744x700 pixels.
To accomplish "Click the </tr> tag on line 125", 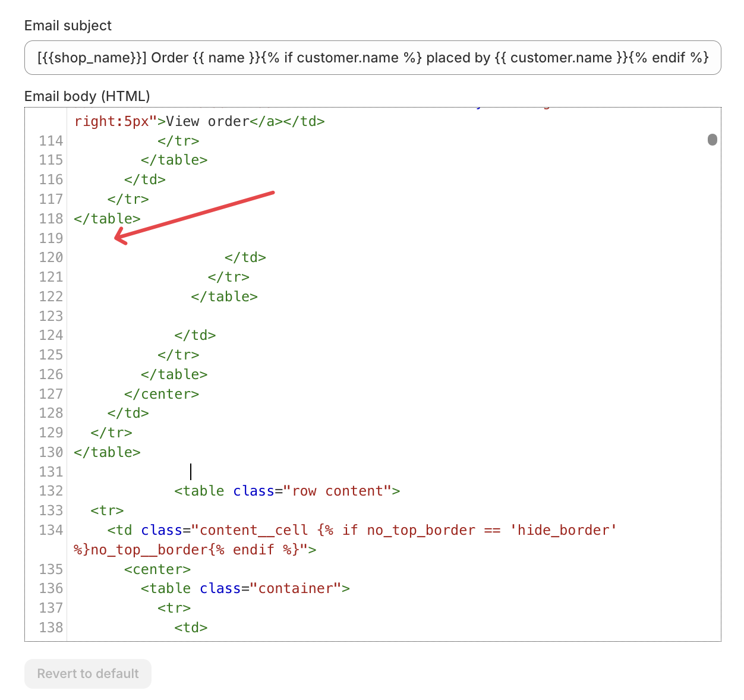I will coord(178,355).
